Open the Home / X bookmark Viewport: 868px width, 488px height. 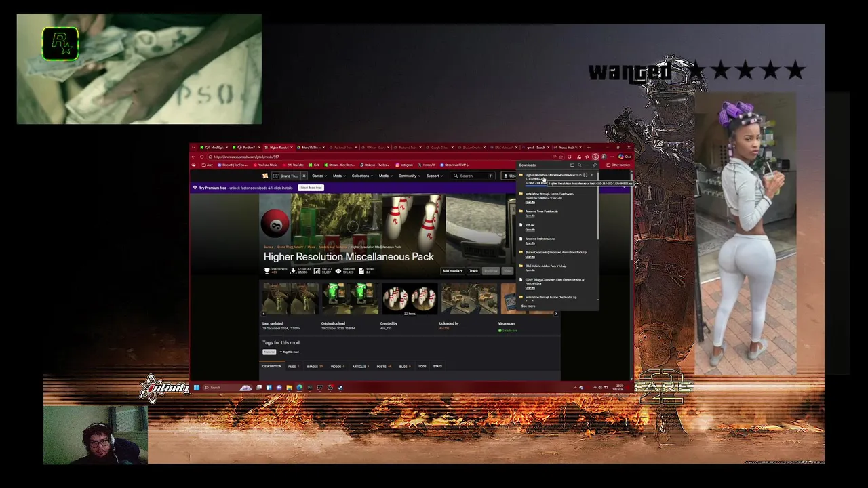pos(427,165)
